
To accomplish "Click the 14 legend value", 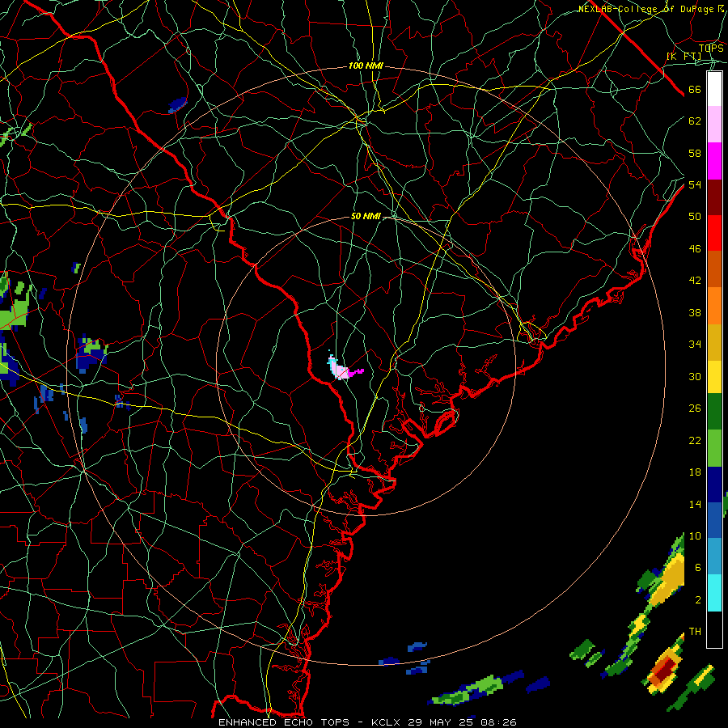I will point(695,504).
